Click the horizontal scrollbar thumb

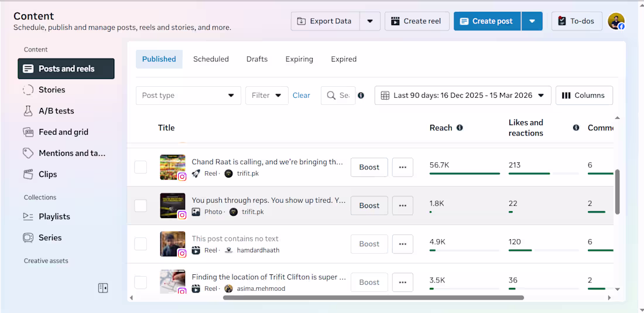coord(374,297)
